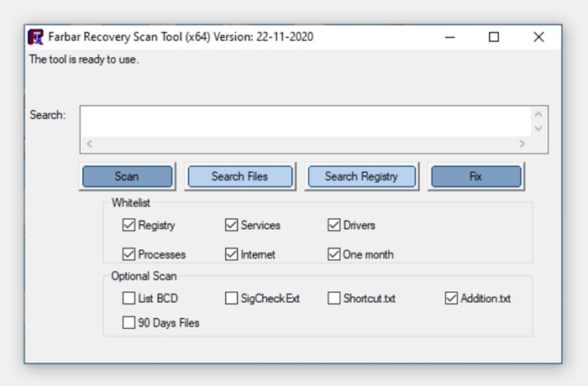Click the window title text with version 22-11-2020
This screenshot has height=386, width=588.
[x=181, y=37]
